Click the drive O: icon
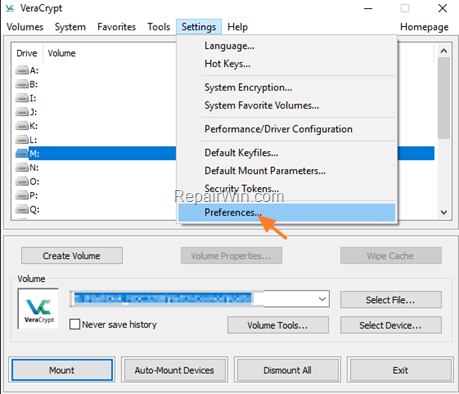Viewport: 459px width, 394px height. pos(22,182)
